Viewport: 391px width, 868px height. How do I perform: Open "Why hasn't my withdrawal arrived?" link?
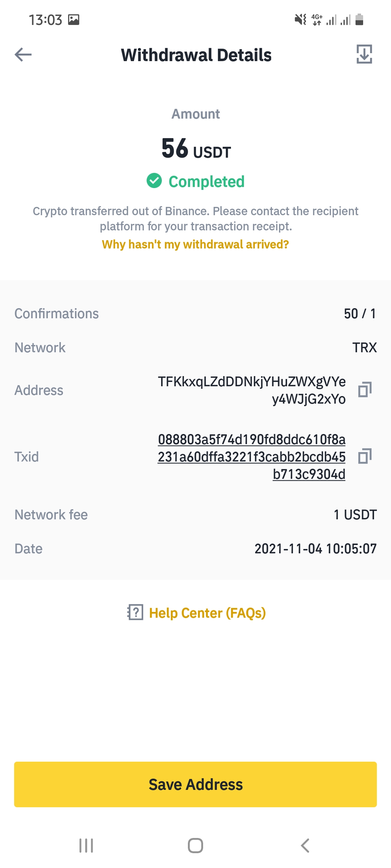point(195,244)
